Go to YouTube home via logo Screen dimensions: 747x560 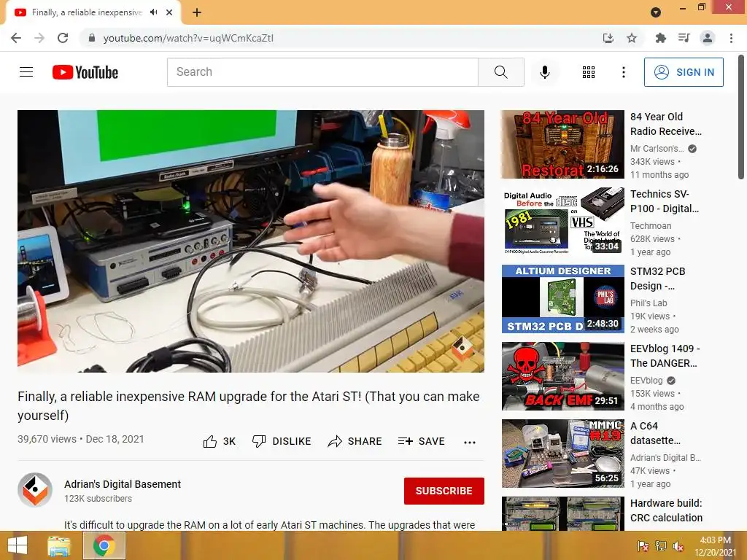(x=85, y=72)
